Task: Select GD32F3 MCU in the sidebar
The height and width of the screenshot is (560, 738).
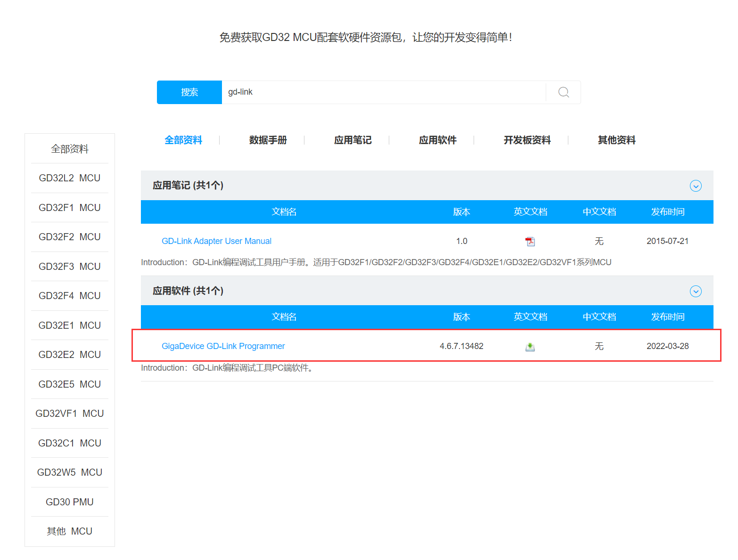Action: tap(70, 267)
